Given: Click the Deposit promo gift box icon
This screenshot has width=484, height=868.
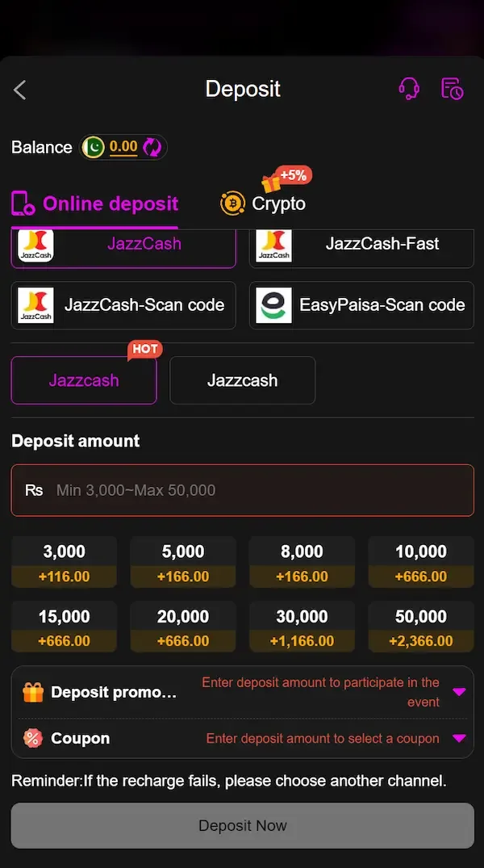Looking at the screenshot, I should 32,692.
